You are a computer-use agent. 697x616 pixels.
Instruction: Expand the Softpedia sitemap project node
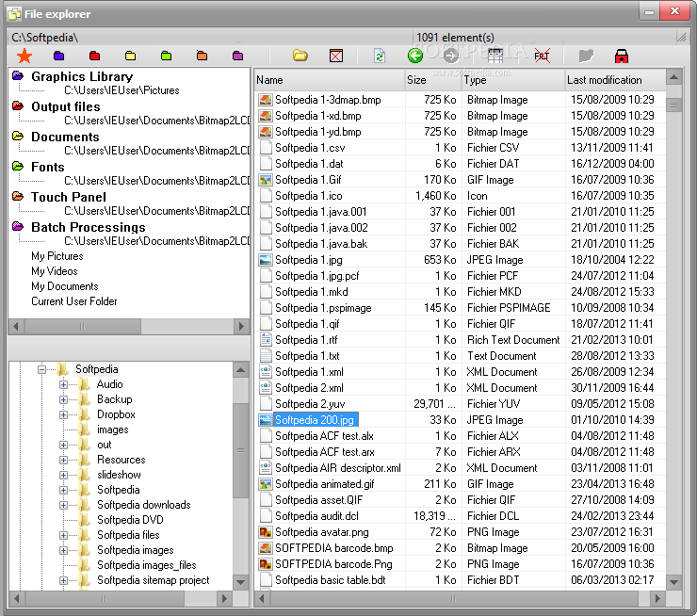click(63, 580)
